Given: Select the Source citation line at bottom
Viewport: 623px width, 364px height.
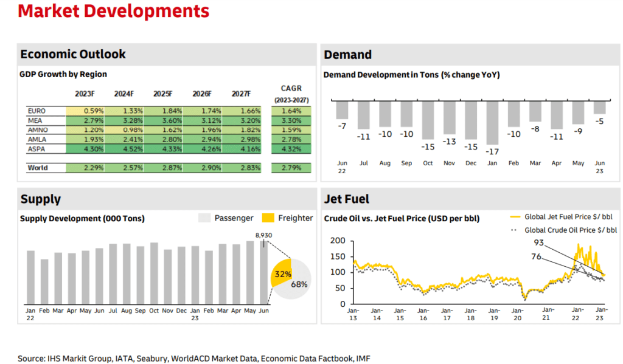Looking at the screenshot, I should coord(194,359).
